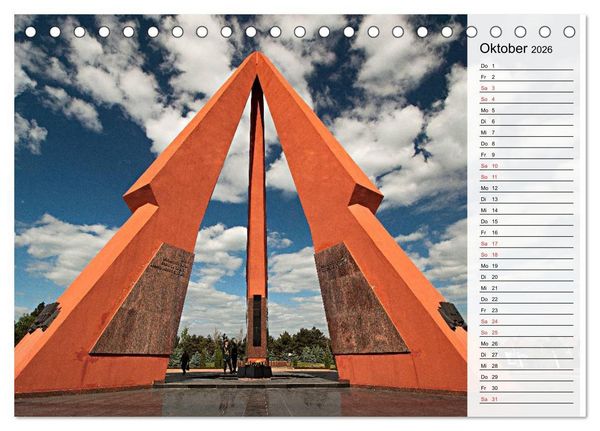Select the 'Do 22' calendar row
600x431 pixels.
[527, 299]
